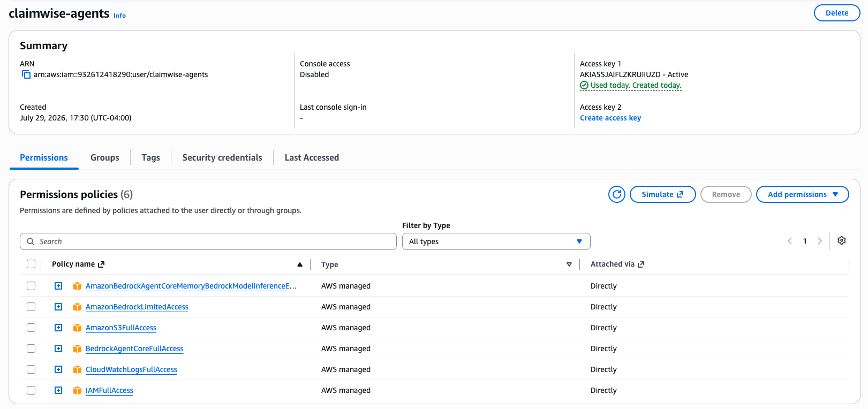
Task: Click the orange policy icon beside CloudWatchLogsFullAccess
Action: [x=77, y=369]
